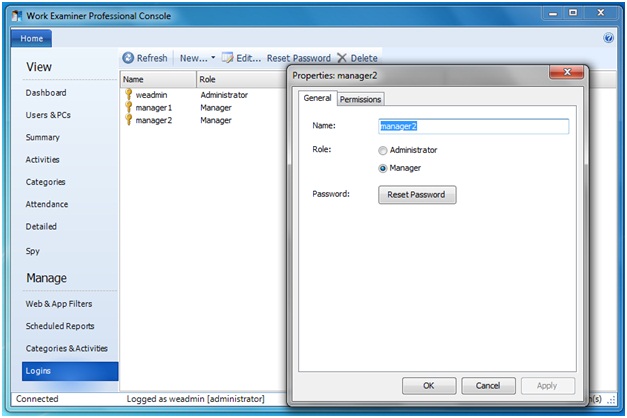The image size is (627, 418).
Task: Click the Reset Password button in dialog
Action: tap(417, 195)
